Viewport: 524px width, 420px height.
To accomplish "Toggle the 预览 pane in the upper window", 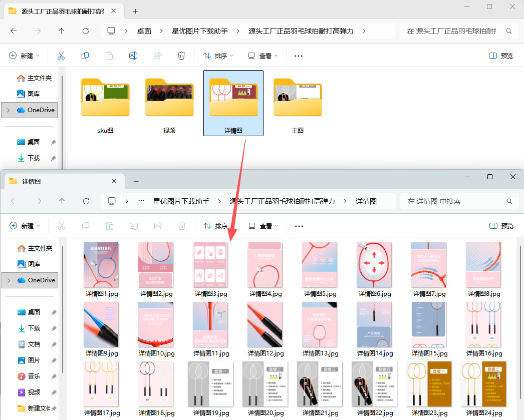I will (x=501, y=56).
